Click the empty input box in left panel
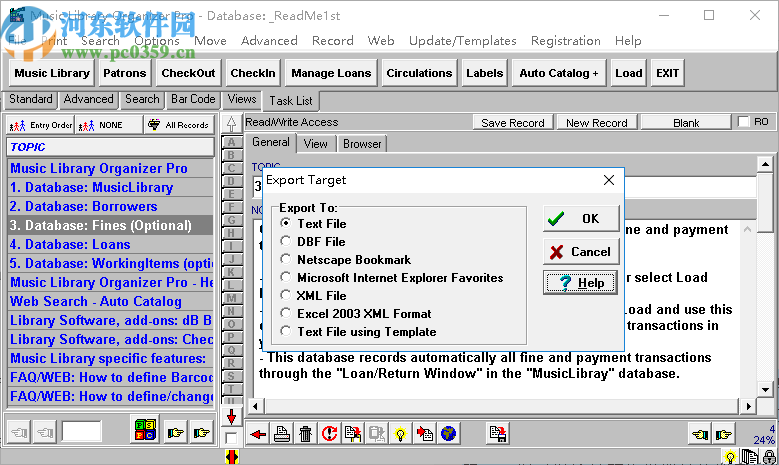This screenshot has width=779, height=465. [81, 432]
